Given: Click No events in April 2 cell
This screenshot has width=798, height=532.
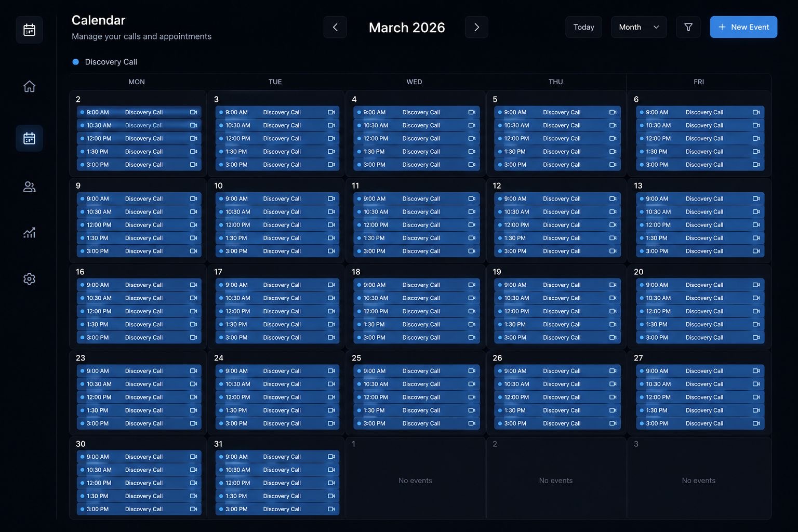Looking at the screenshot, I should [556, 481].
